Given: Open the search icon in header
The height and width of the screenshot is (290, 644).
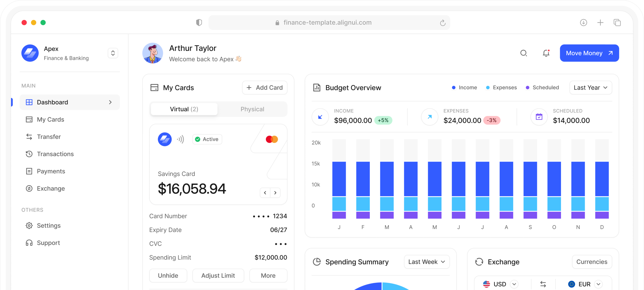Looking at the screenshot, I should (x=523, y=53).
